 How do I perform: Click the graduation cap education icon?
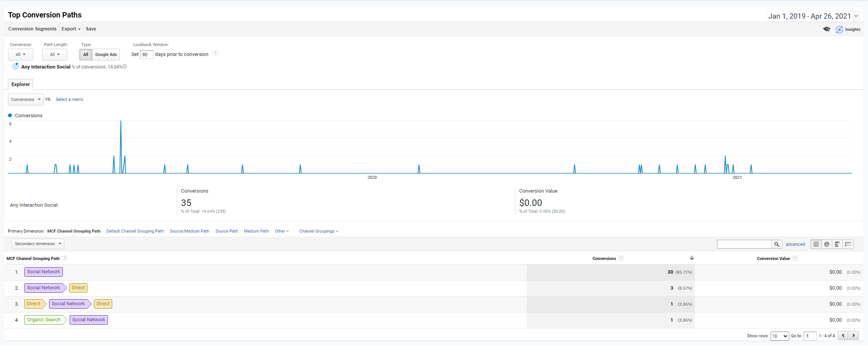pos(826,29)
